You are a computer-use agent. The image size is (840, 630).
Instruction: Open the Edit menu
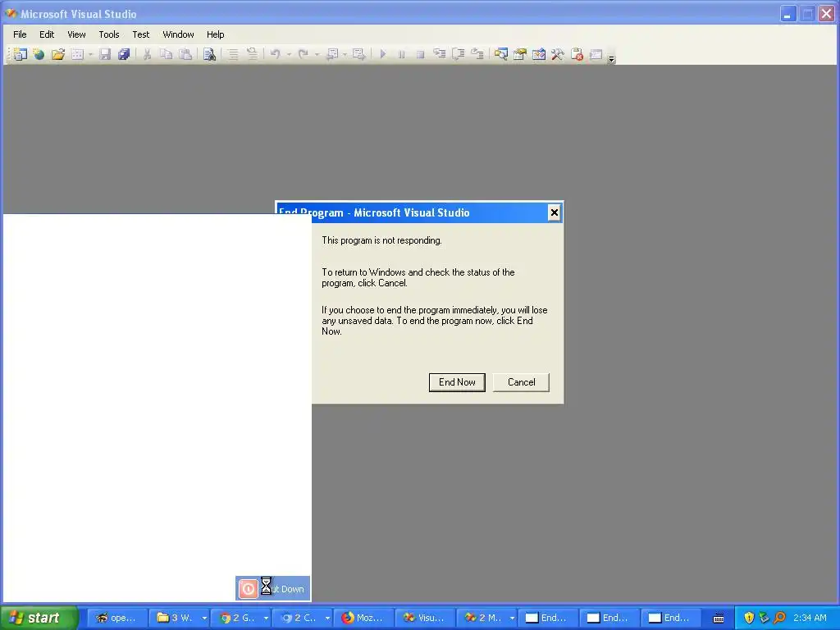click(x=47, y=34)
